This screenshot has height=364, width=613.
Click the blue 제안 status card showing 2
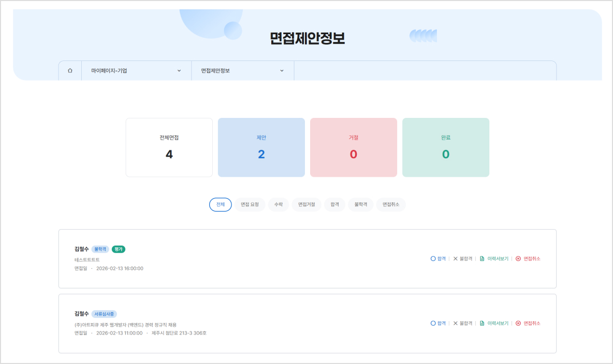(261, 147)
